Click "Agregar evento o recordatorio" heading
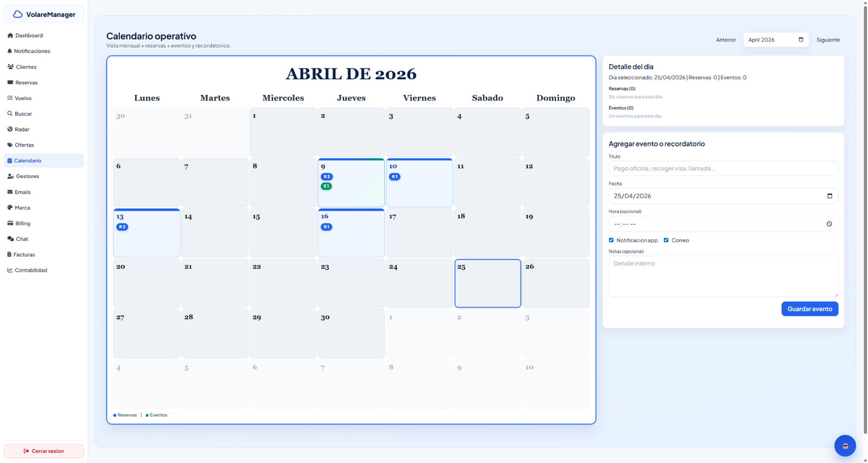The image size is (868, 463). pyautogui.click(x=656, y=144)
